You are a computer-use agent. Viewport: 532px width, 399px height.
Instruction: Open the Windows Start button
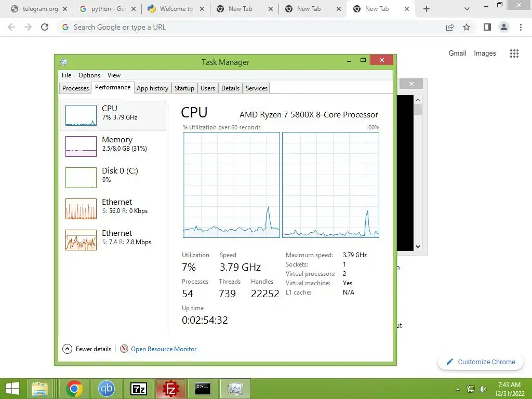[x=12, y=389]
